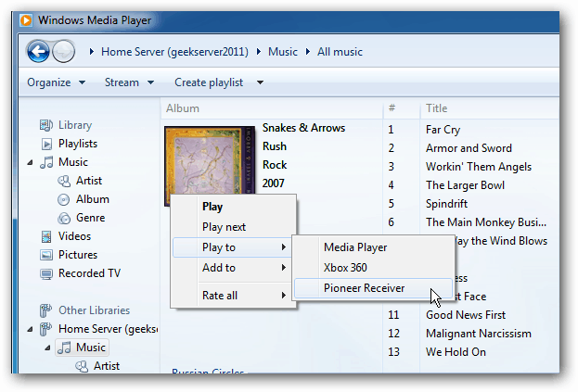Click the All music breadcrumb
The height and width of the screenshot is (392, 578).
[340, 52]
